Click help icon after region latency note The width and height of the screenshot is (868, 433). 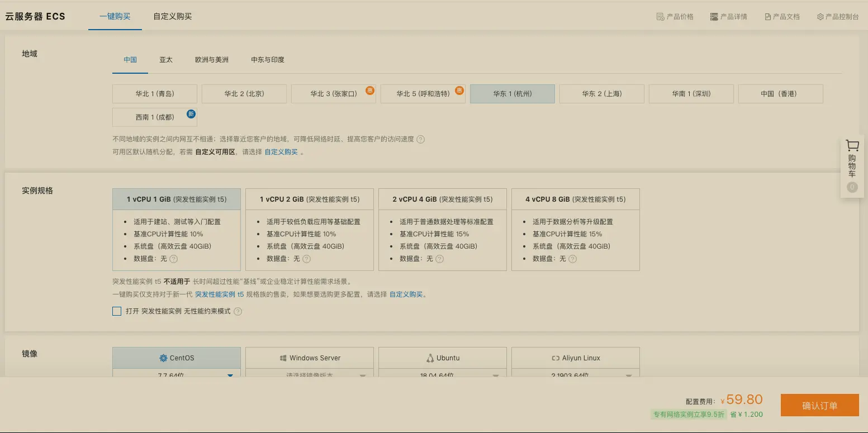point(421,139)
